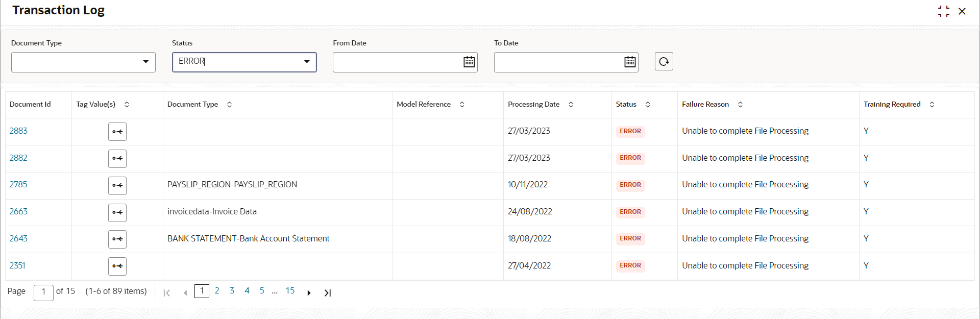Open tag values for document 2883
This screenshot has height=319, width=980.
[x=117, y=132]
